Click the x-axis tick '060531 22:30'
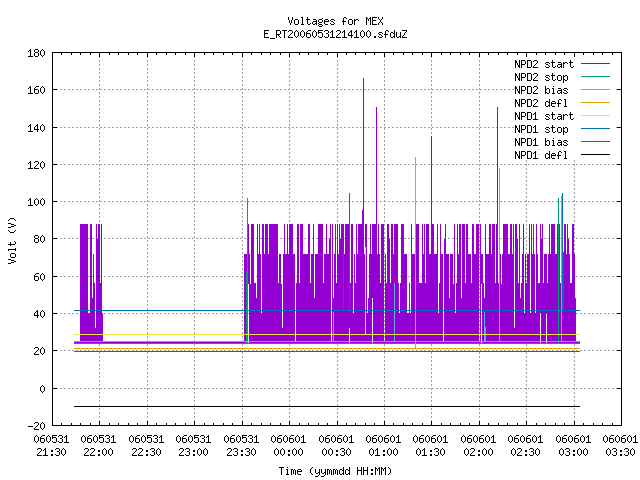 tap(146, 446)
